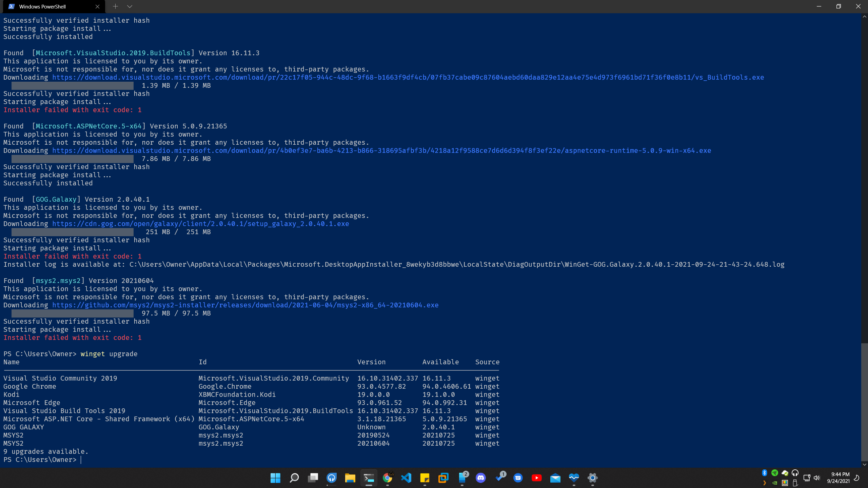Open Your Phone app from the taskbar
The height and width of the screenshot is (488, 868).
point(462,478)
